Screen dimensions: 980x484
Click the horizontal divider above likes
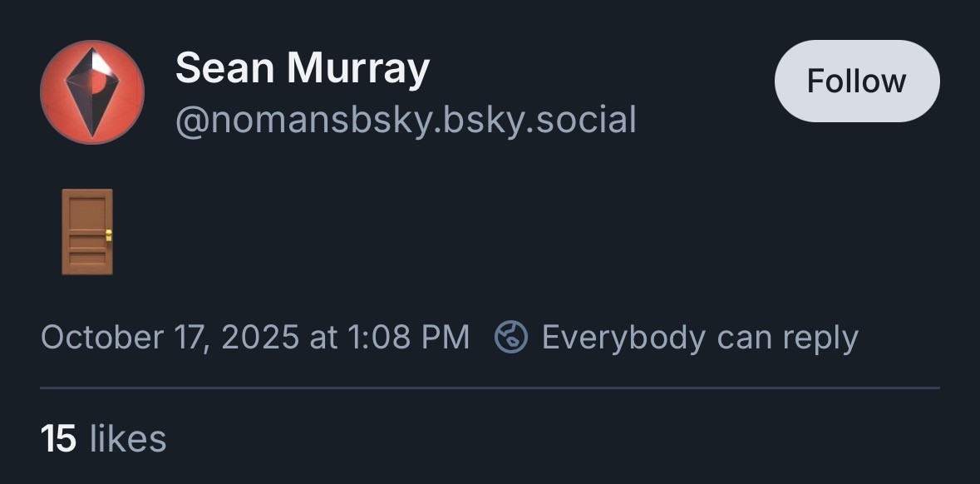coord(490,388)
